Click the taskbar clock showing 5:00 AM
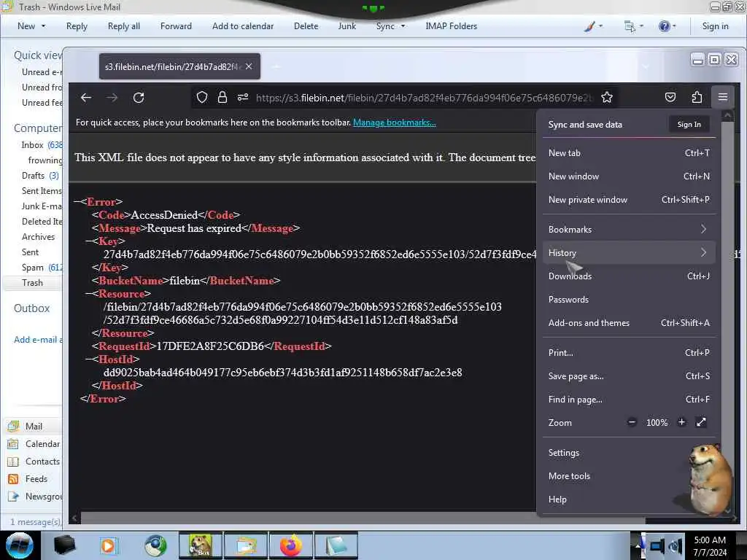Image resolution: width=747 pixels, height=560 pixels. [x=710, y=545]
